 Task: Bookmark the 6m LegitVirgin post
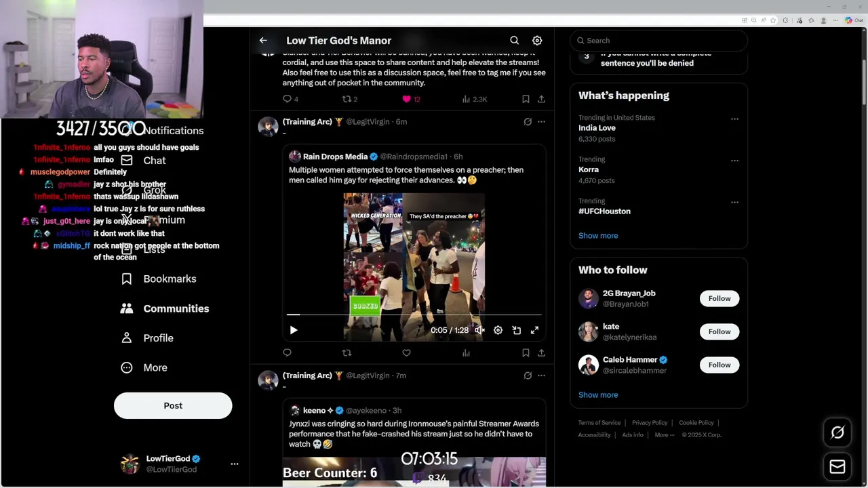tap(526, 352)
